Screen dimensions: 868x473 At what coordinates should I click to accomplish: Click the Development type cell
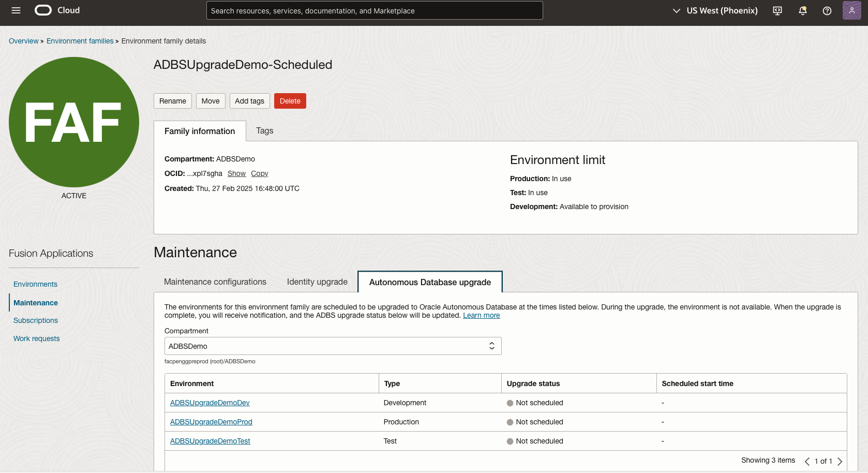click(405, 403)
